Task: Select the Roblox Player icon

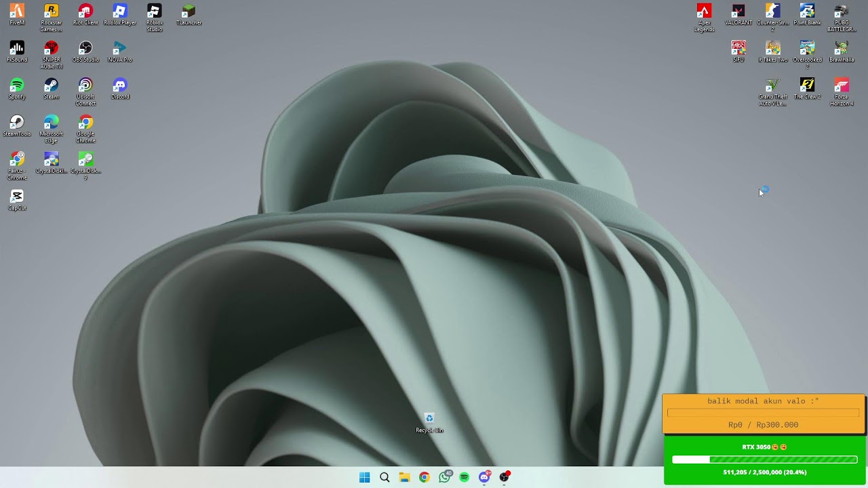Action: (120, 14)
